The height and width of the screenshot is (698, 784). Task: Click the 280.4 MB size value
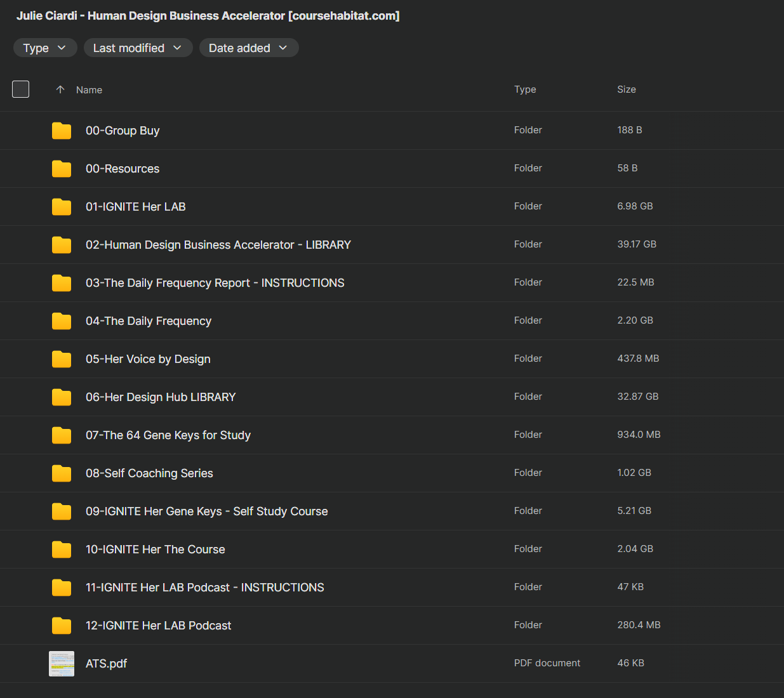point(639,625)
